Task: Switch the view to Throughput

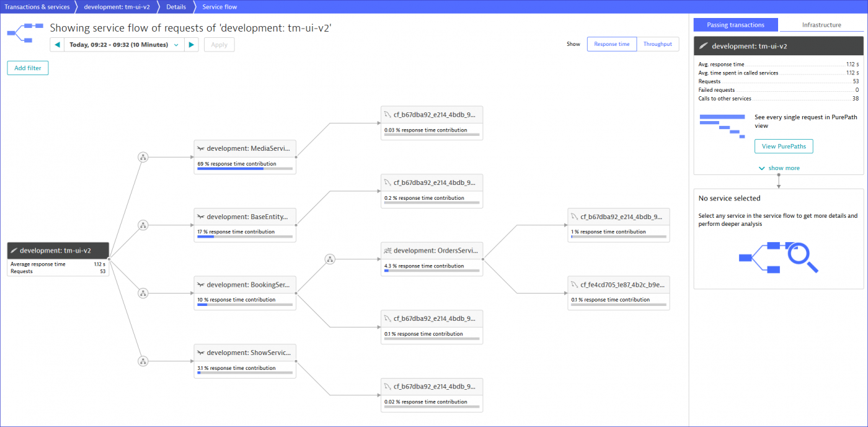Action: (657, 44)
